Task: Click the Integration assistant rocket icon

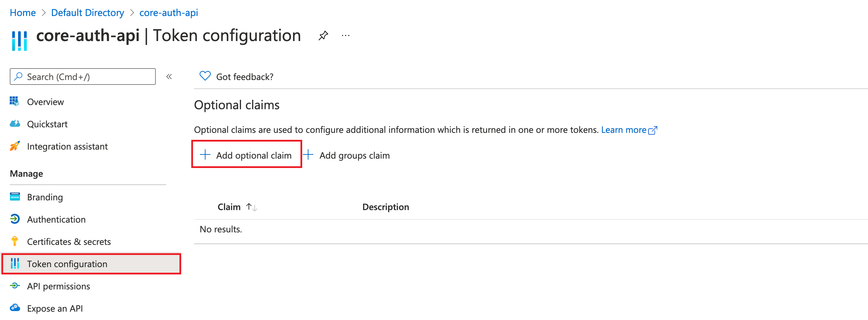Action: [x=15, y=146]
